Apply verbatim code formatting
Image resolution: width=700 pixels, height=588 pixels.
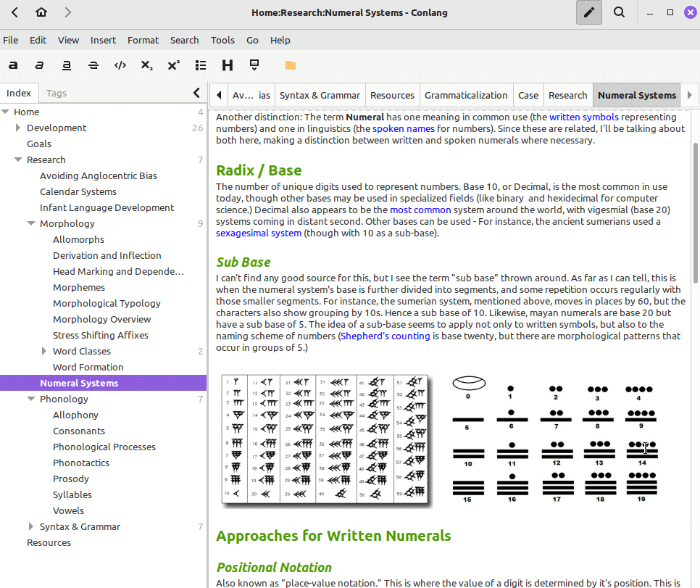pos(120,65)
